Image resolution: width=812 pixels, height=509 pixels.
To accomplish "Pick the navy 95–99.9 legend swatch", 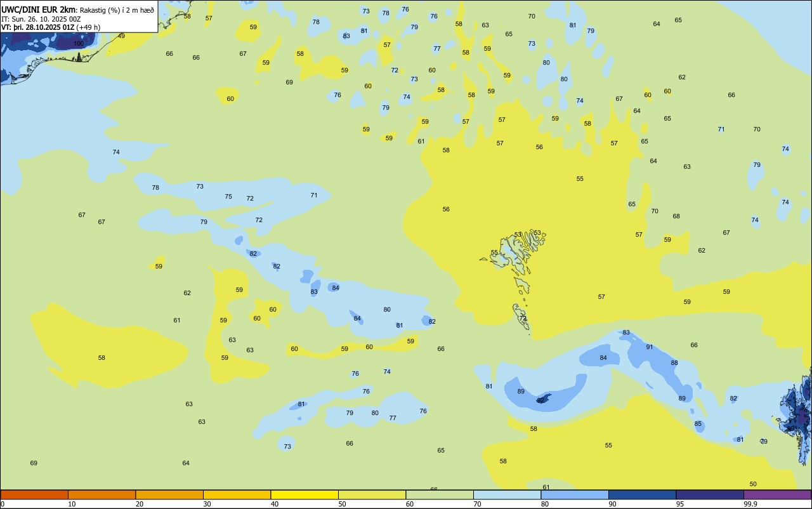I will [710, 494].
